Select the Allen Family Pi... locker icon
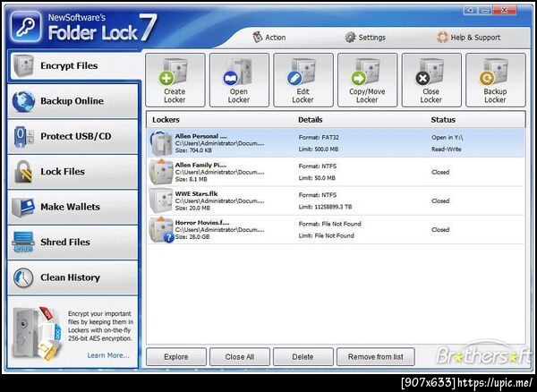Screen dimensions: 537x392 (x=160, y=172)
